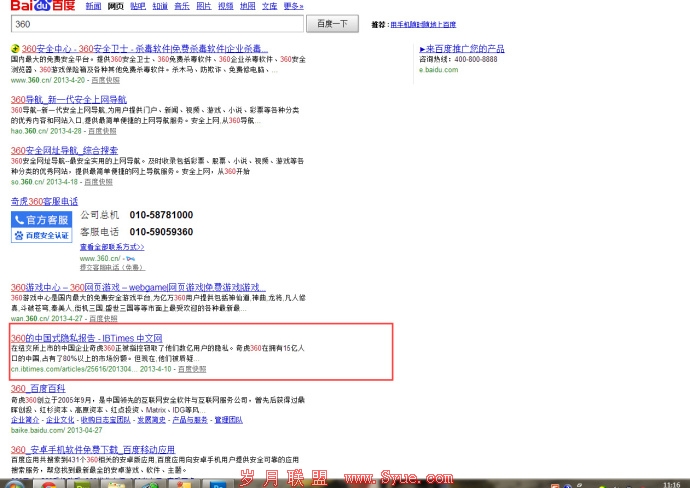The width and height of the screenshot is (690, 488).
Task: Click the 百度安全认证 paw badge
Action: click(42, 235)
